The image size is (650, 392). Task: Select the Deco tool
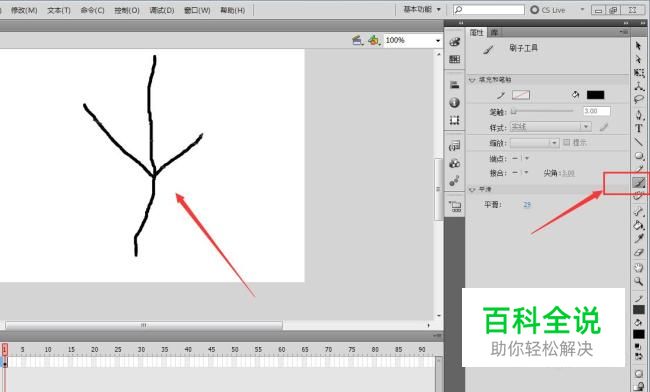(639, 196)
